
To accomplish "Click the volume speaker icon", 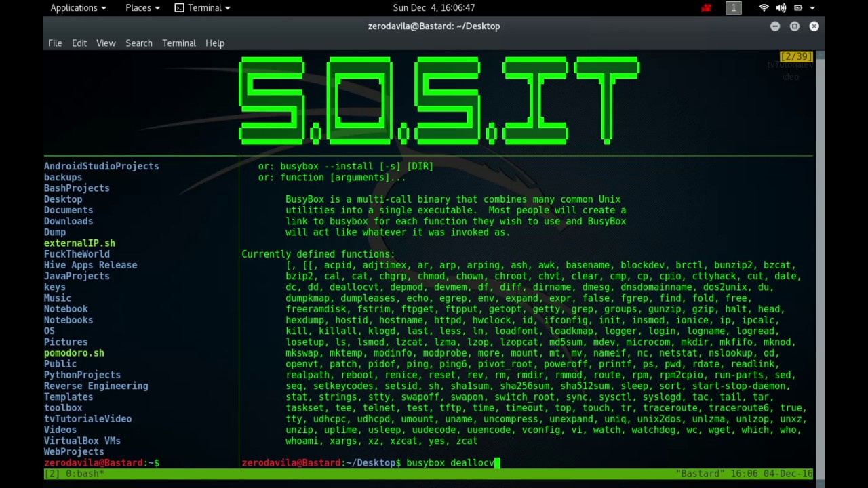I will coord(781,8).
